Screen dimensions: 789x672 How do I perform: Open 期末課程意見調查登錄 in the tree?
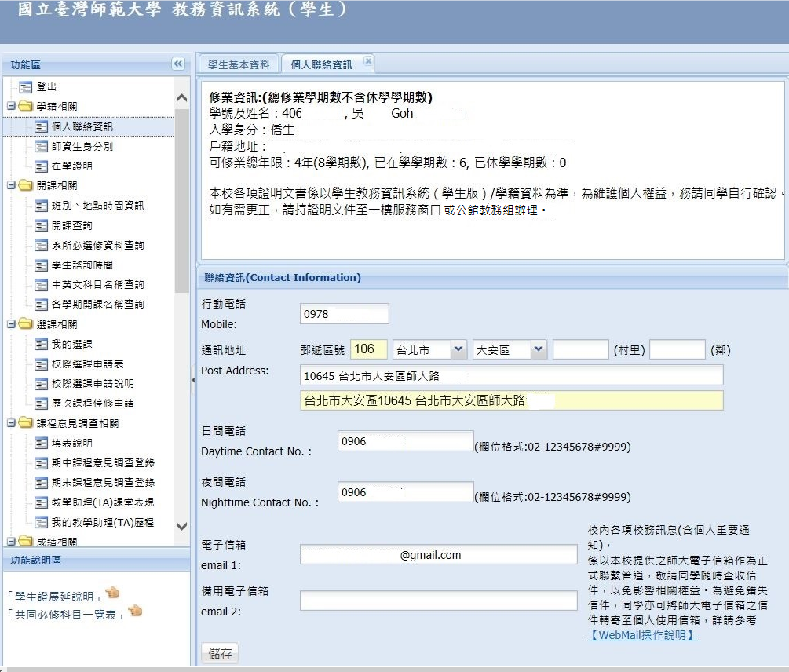point(103,482)
